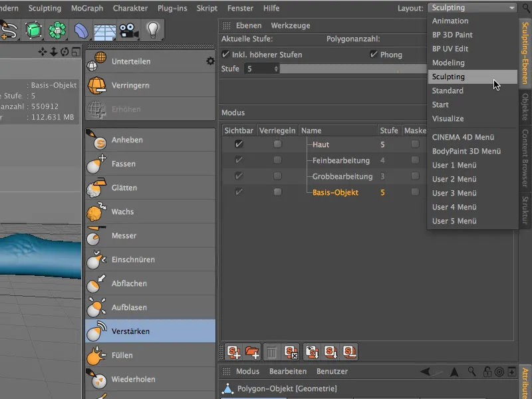Delete the sculpt layer with trash icon
Image resolution: width=532 pixels, height=399 pixels.
pos(272,352)
